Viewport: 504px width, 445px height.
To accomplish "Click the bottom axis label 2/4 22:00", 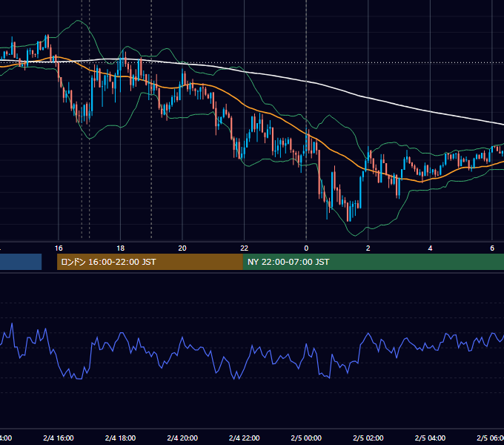I will coord(245,438).
